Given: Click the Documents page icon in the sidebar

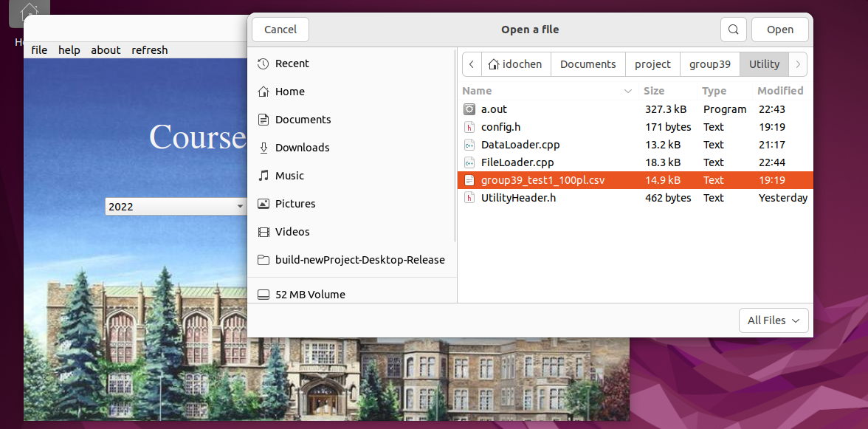Looking at the screenshot, I should [x=264, y=120].
